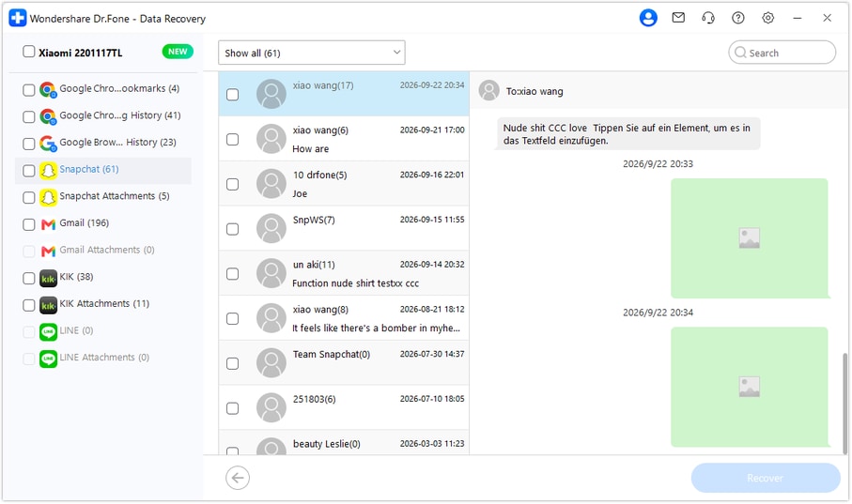The height and width of the screenshot is (504, 852).
Task: Click the avatar beside To:xiao wang header
Action: (489, 91)
